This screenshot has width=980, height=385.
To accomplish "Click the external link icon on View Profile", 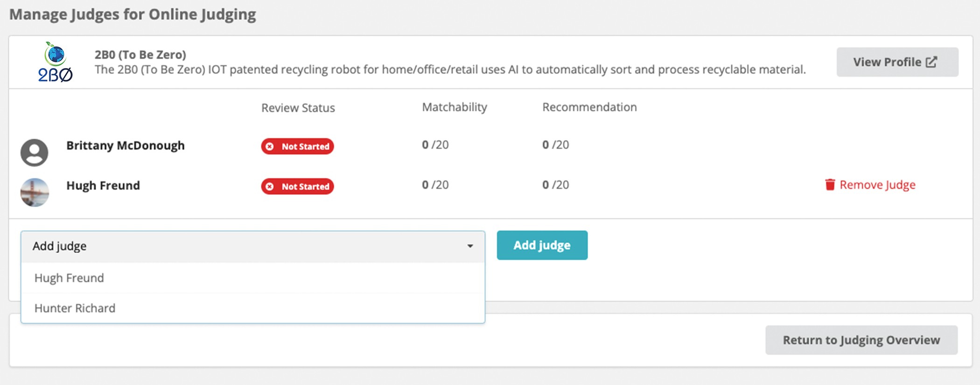I will tap(931, 62).
